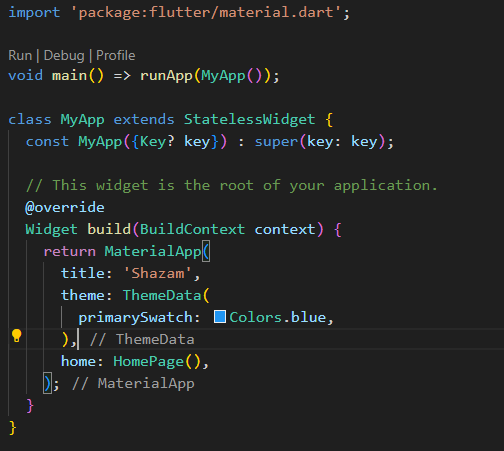Click StatelessWidget in the class declaration
This screenshot has width=504, height=451.
tap(249, 119)
